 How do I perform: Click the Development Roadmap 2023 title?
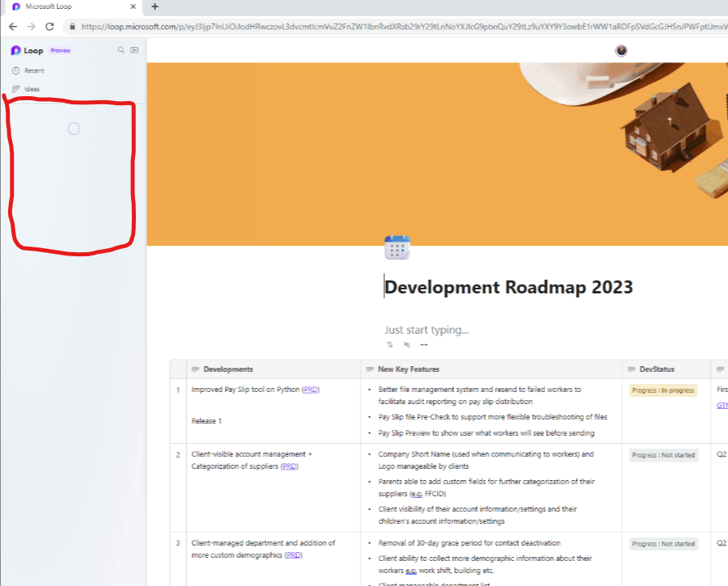(509, 287)
